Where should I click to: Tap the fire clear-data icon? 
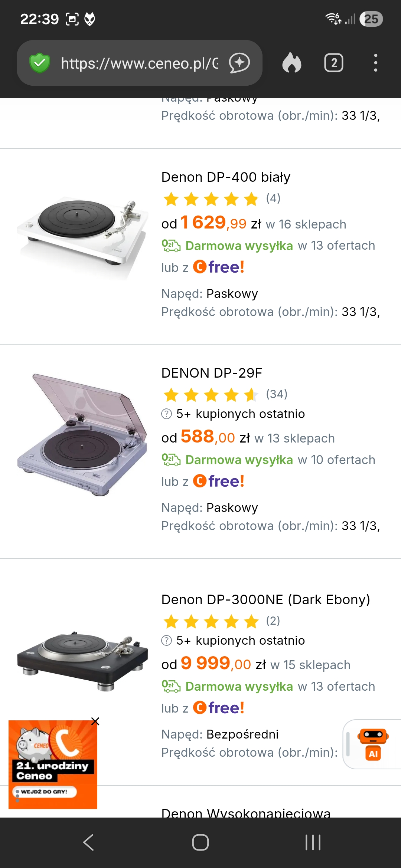pos(292,63)
